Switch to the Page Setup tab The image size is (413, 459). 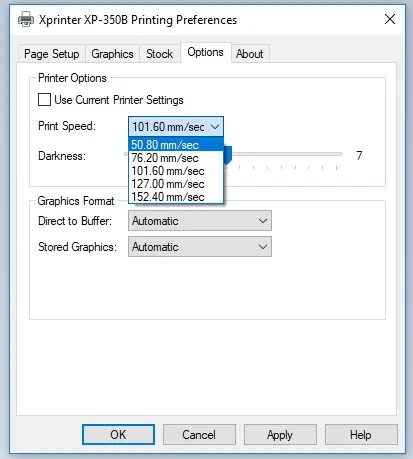click(x=52, y=54)
